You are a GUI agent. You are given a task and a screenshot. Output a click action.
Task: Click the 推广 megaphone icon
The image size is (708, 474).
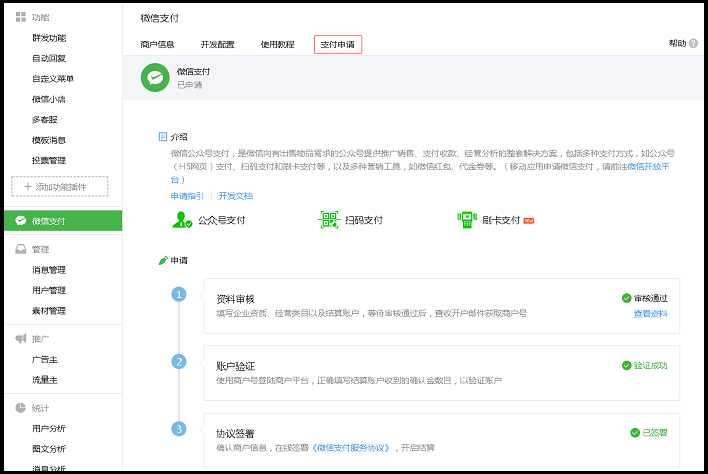pos(21,339)
